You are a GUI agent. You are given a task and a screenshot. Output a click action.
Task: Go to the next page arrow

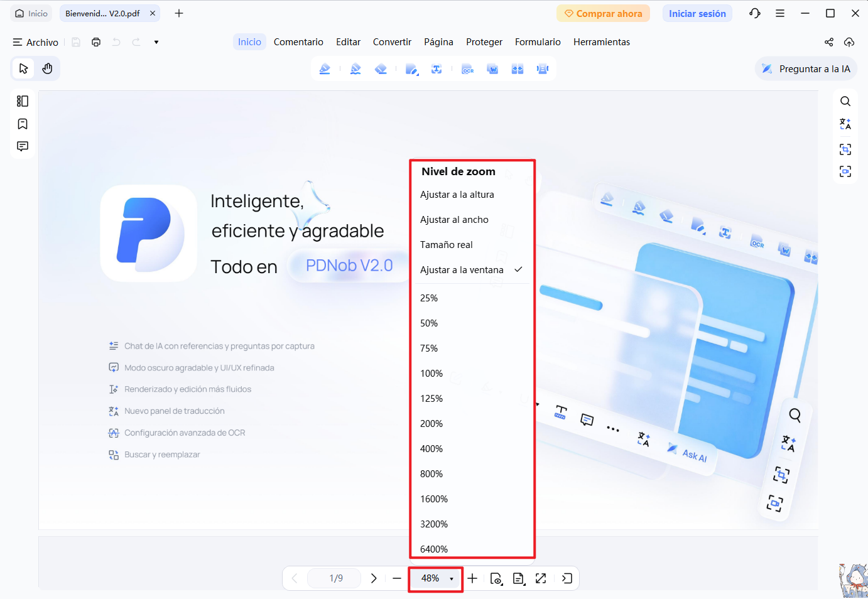(374, 578)
